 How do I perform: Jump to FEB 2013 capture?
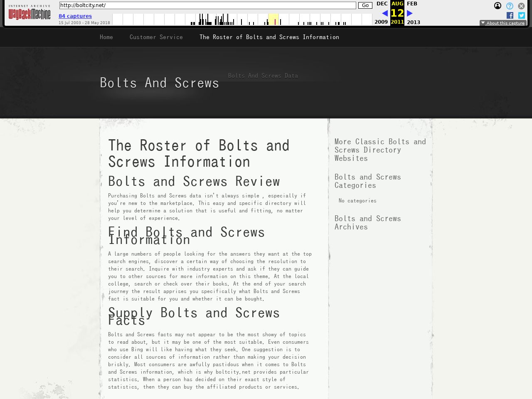pos(412,4)
